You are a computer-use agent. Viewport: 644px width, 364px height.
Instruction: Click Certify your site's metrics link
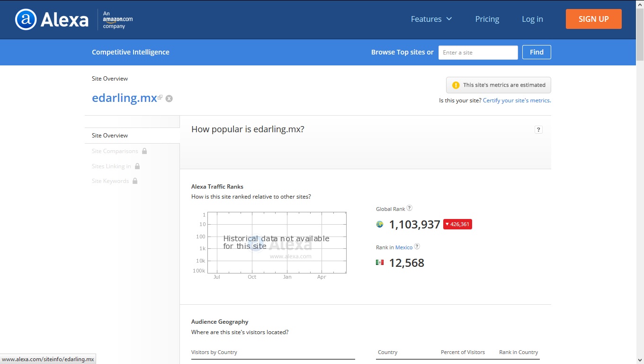coord(517,100)
